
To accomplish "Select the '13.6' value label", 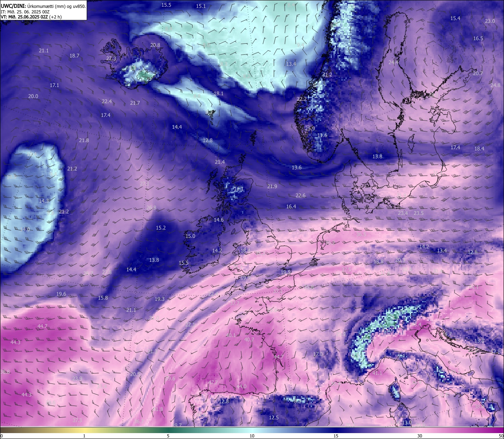I will point(296,167).
